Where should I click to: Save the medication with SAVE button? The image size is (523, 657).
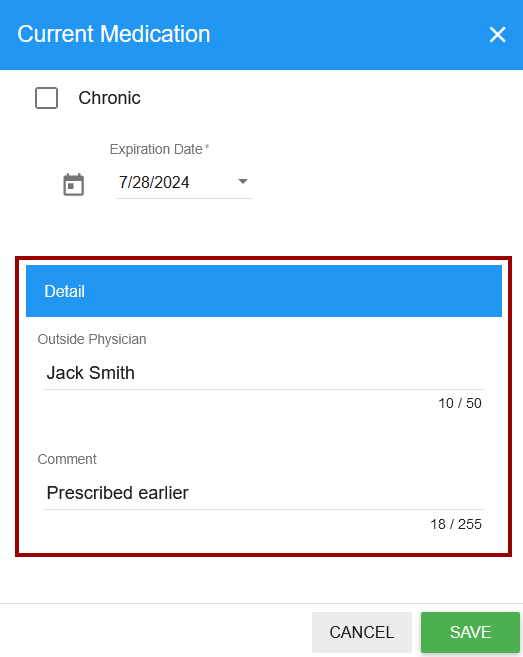pos(470,632)
